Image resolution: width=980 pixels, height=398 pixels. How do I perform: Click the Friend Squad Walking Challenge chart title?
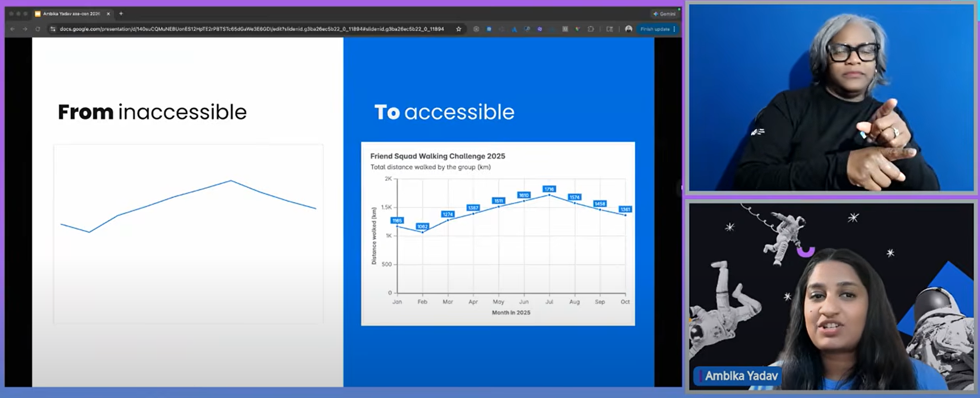coord(437,156)
